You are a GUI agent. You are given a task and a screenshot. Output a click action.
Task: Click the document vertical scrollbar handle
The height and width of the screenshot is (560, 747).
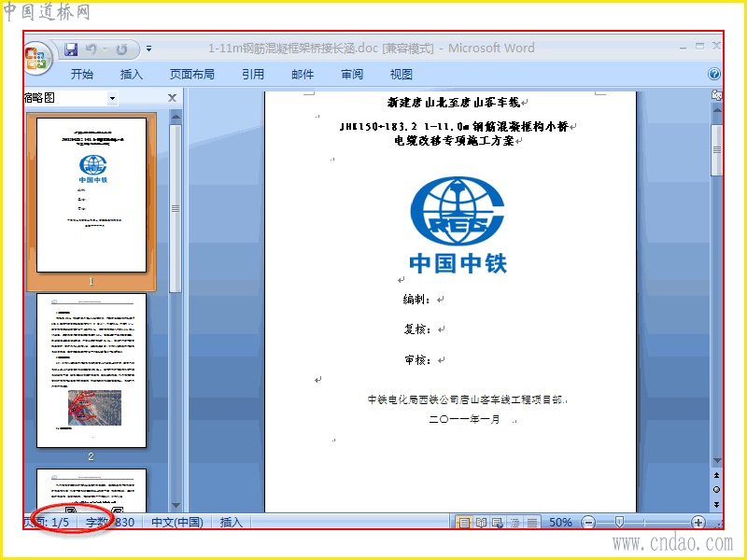pos(716,150)
